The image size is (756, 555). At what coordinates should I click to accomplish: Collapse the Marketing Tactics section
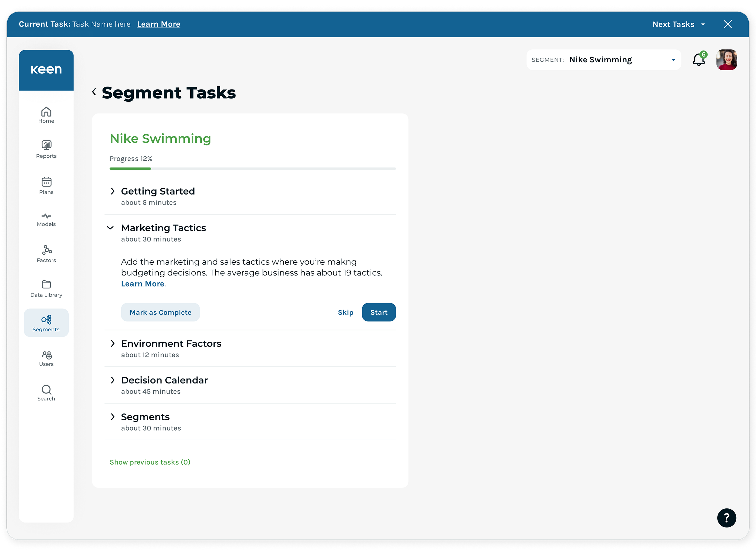110,228
